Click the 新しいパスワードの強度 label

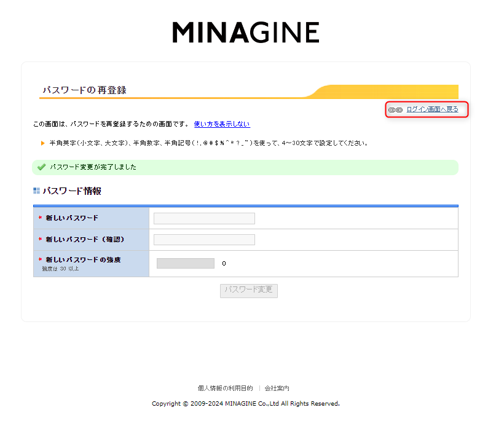83,259
